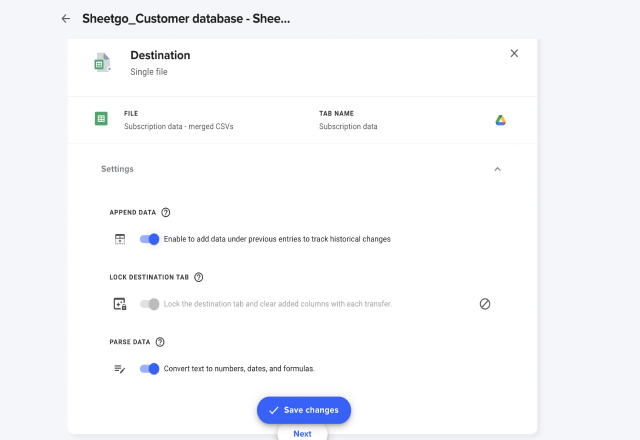640x440 pixels.
Task: Toggle the Lock Destination Tab switch
Action: [x=149, y=304]
